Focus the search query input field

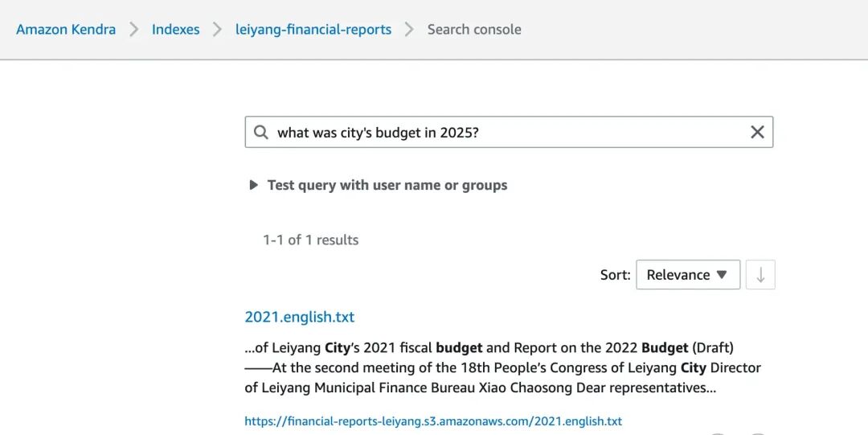point(509,132)
